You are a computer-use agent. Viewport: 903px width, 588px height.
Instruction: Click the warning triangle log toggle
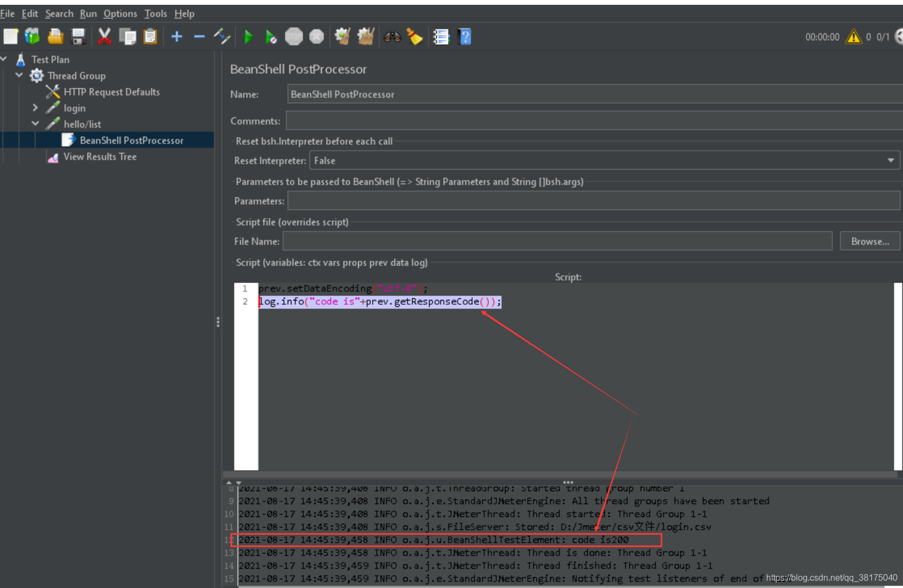pos(853,37)
